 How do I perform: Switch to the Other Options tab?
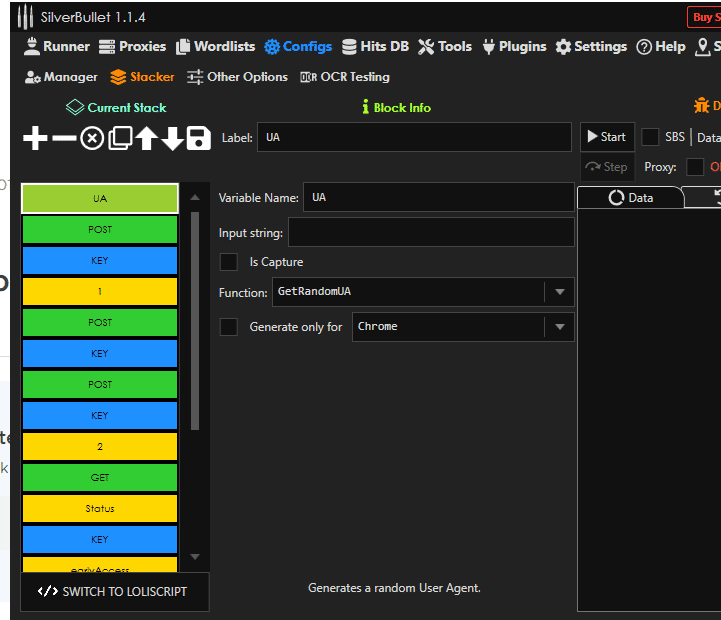click(237, 77)
